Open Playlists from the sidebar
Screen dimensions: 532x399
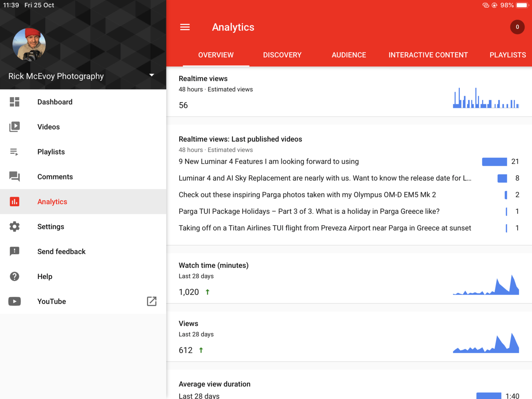point(83,152)
